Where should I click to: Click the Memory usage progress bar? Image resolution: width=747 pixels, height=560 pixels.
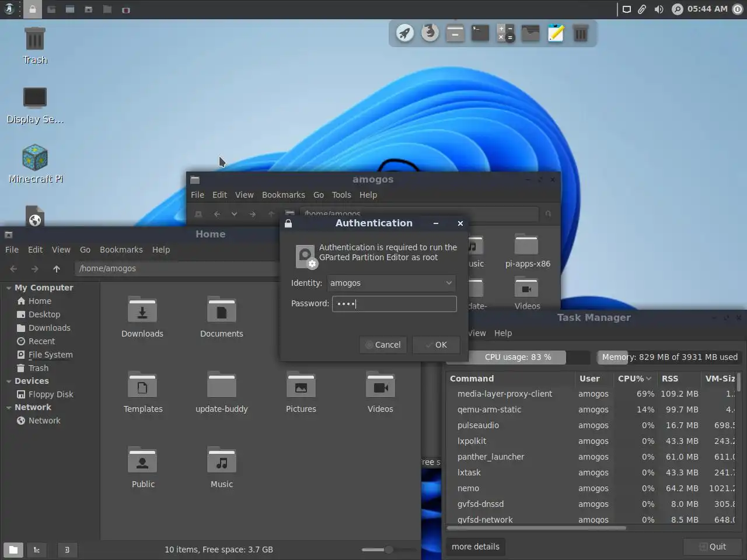[670, 357]
